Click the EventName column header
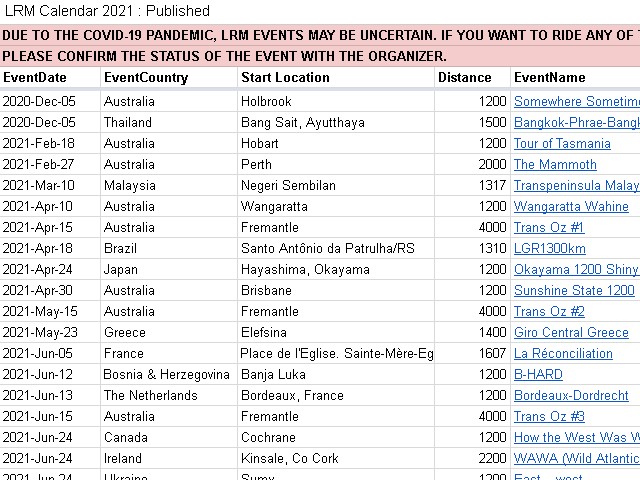The image size is (640, 480). [x=550, y=78]
